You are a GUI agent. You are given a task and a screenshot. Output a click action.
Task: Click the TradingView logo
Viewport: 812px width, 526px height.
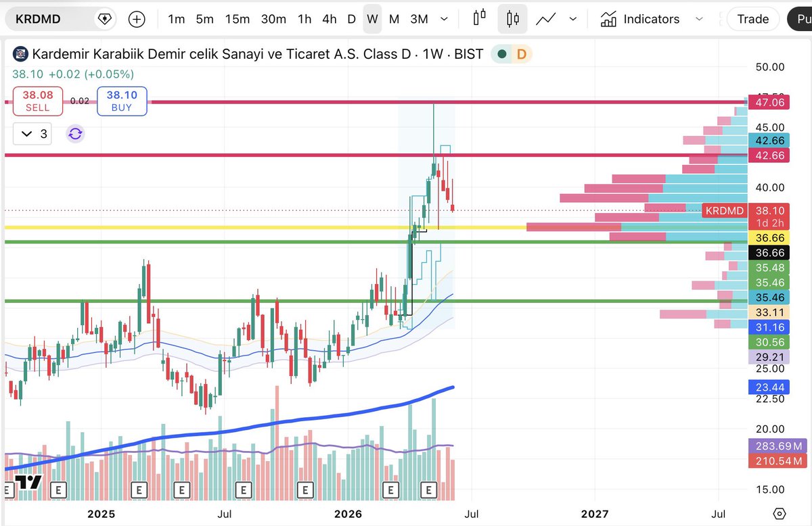coord(28,482)
